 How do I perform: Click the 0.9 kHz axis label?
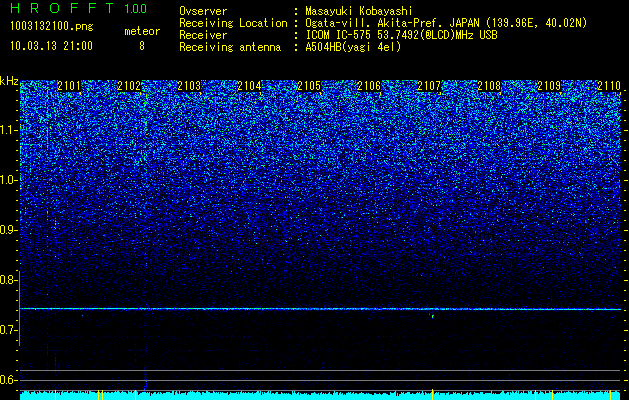coord(7,230)
